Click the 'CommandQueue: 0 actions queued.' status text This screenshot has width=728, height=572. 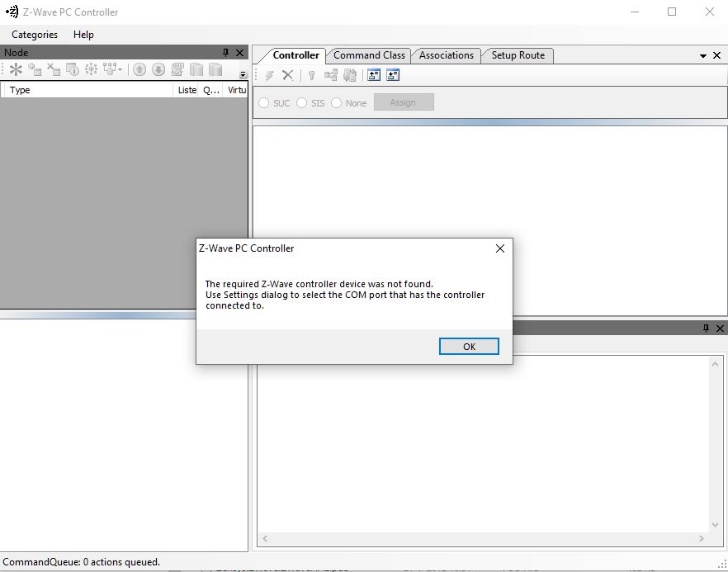pyautogui.click(x=81, y=562)
